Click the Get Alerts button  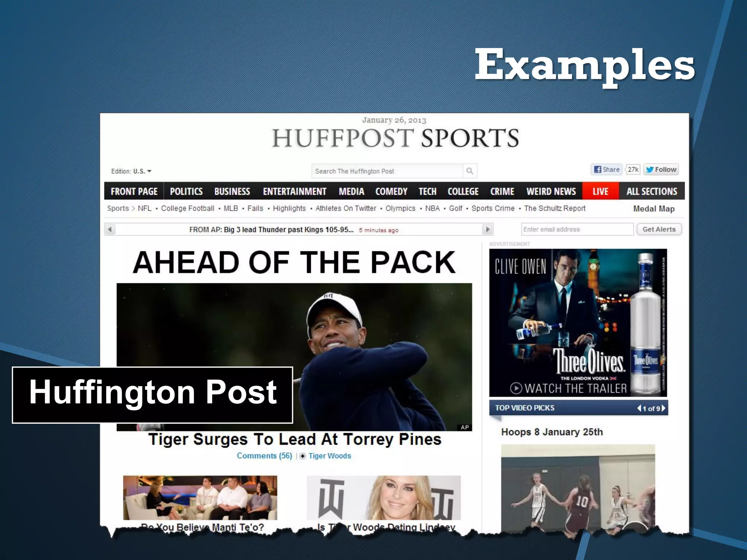coord(659,229)
